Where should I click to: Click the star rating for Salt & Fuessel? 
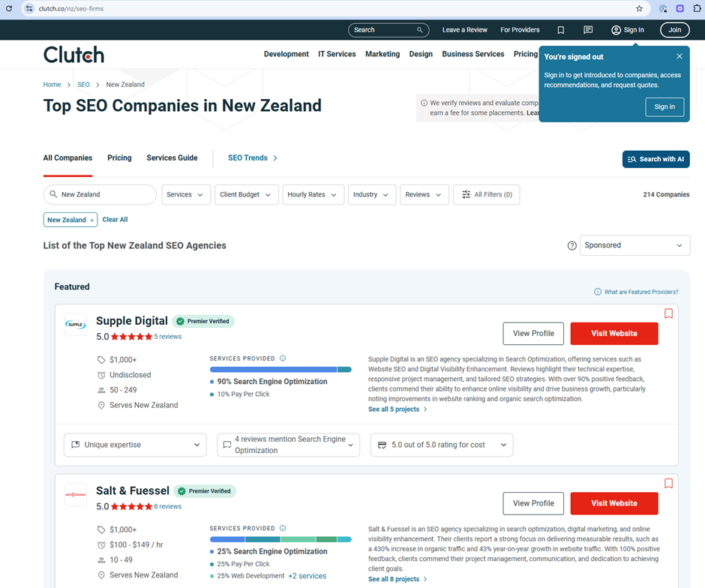(x=132, y=507)
